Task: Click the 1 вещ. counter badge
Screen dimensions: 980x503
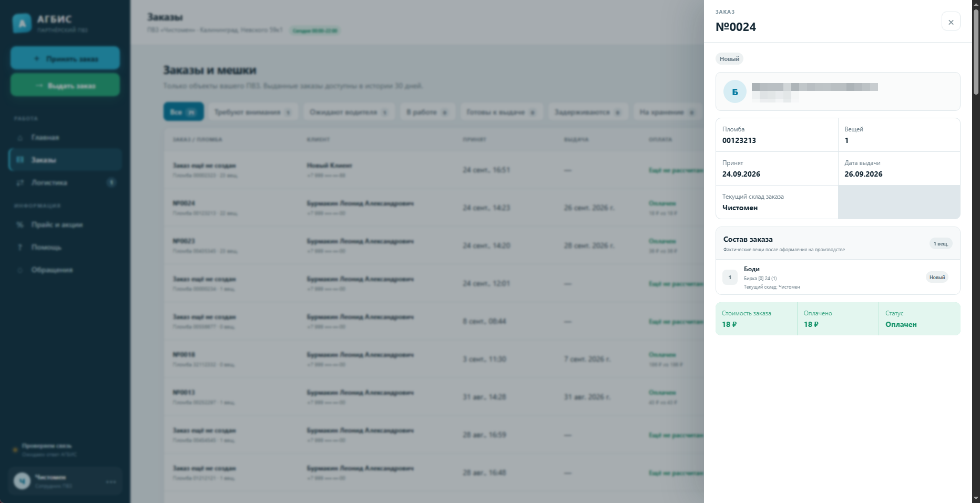Action: pos(941,243)
